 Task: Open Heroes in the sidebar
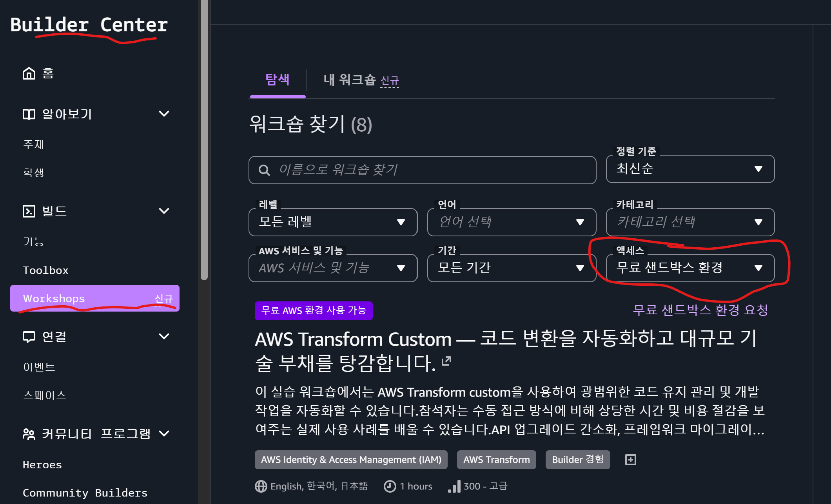pyautogui.click(x=42, y=465)
